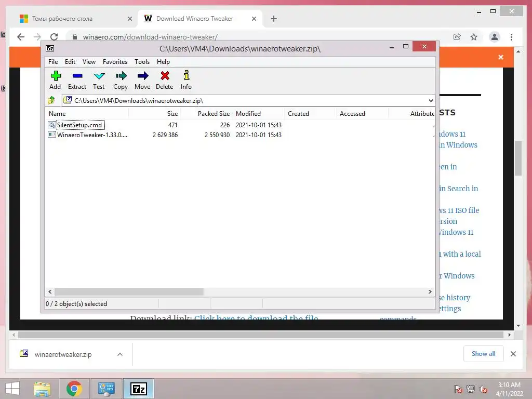Viewport: 532px width, 399px height.
Task: Click the red Delete icon
Action: click(x=165, y=76)
